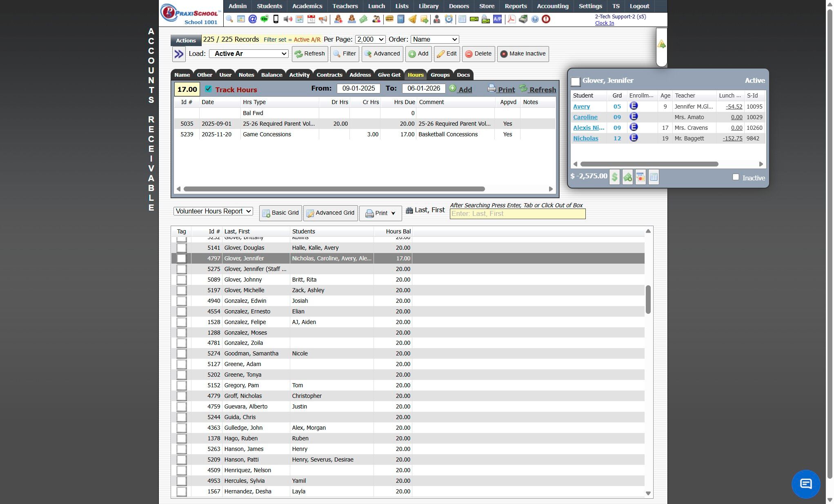This screenshot has height=504, width=834.
Task: Click the red exclamation alert icon
Action: click(546, 19)
